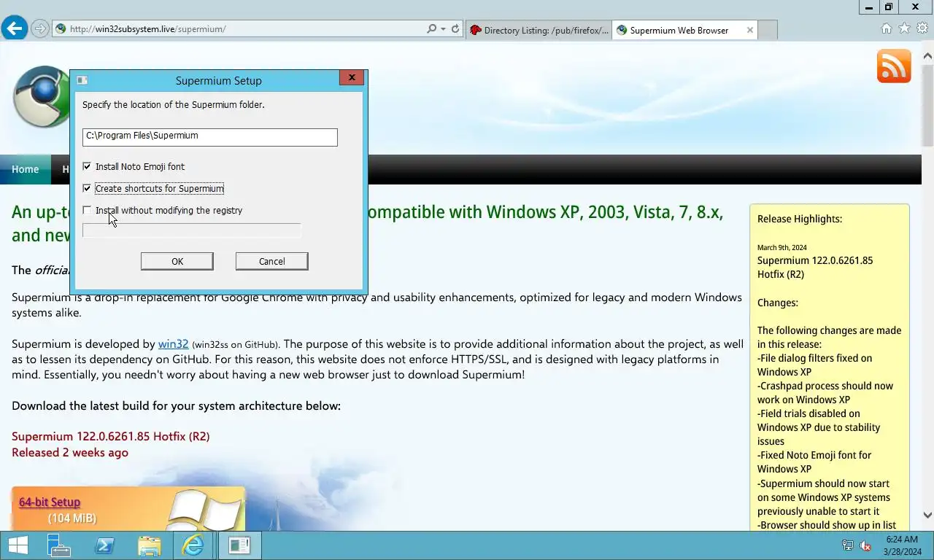
Task: Click the page scrollbar up arrow
Action: click(927, 55)
